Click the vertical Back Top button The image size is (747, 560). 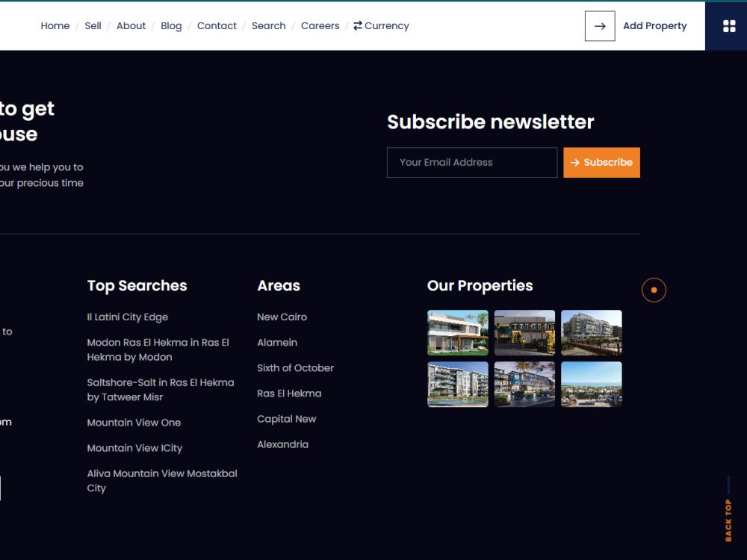coord(728,520)
